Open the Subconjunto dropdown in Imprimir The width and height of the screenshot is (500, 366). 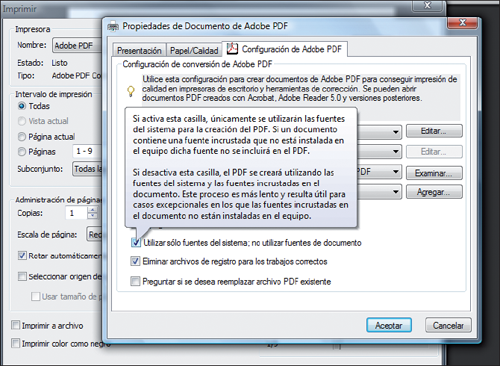[87, 169]
